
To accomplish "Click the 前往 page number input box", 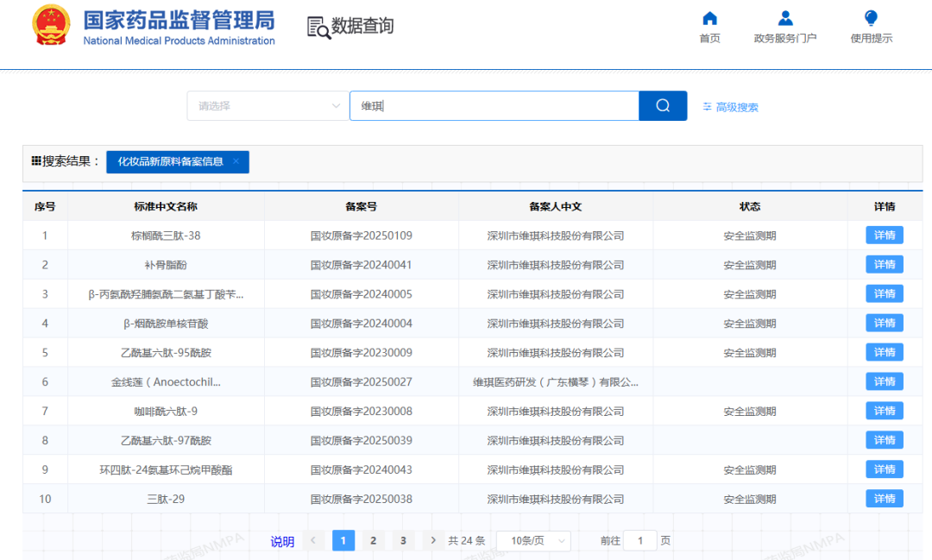I will click(x=640, y=541).
